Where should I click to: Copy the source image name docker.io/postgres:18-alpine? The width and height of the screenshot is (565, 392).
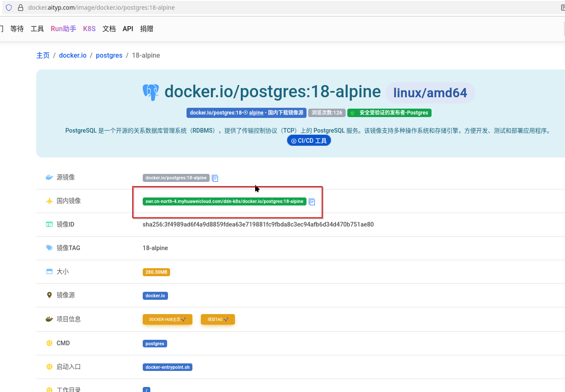point(215,178)
